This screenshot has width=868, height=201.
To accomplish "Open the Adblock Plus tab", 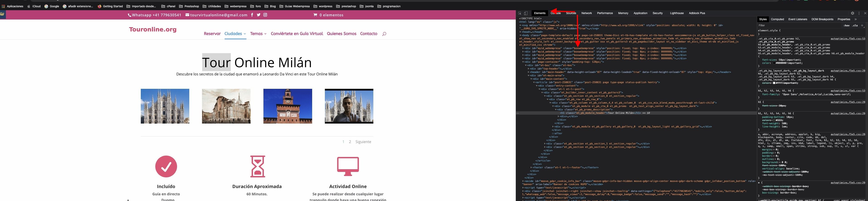I will [697, 13].
